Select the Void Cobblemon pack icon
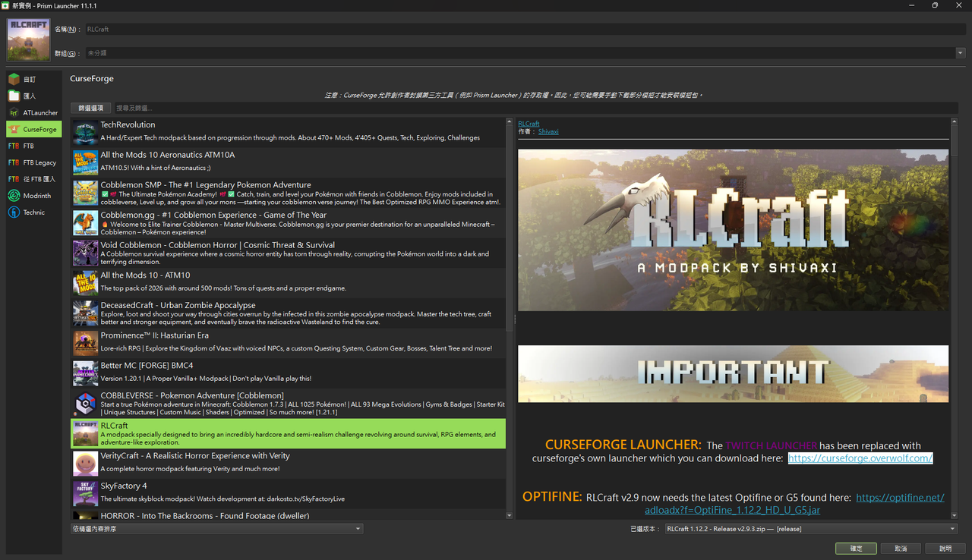Image resolution: width=972 pixels, height=560 pixels. (x=85, y=253)
